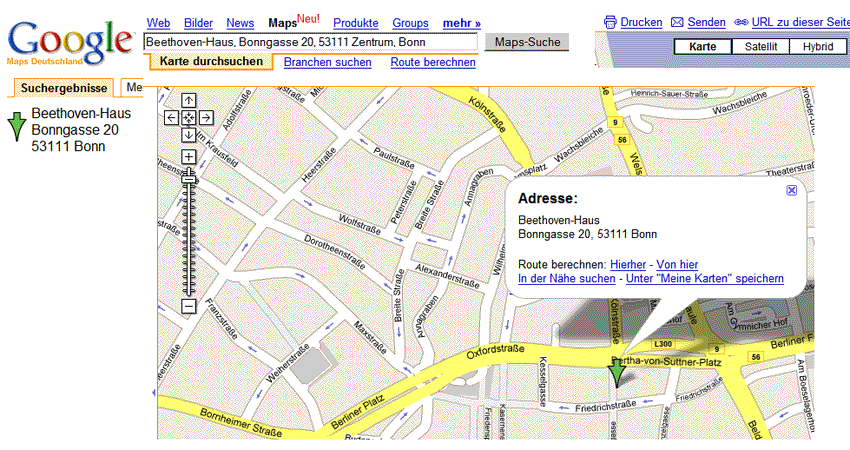Screen dimensions: 850x450
Task: Click Unter "Meine Karten" speichern link
Action: click(705, 279)
